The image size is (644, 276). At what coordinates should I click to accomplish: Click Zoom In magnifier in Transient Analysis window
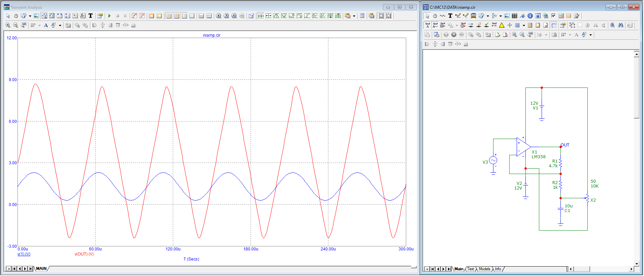pyautogui.click(x=8, y=25)
